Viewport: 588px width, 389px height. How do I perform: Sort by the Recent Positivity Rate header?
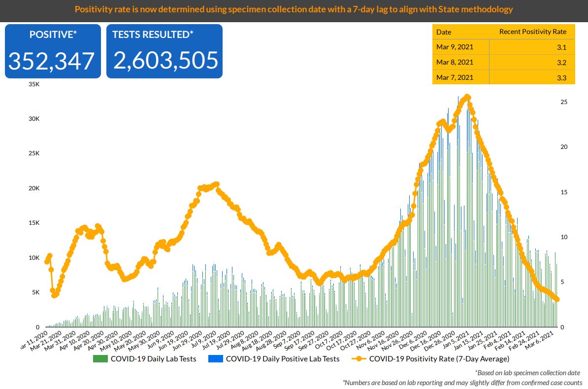pyautogui.click(x=533, y=32)
